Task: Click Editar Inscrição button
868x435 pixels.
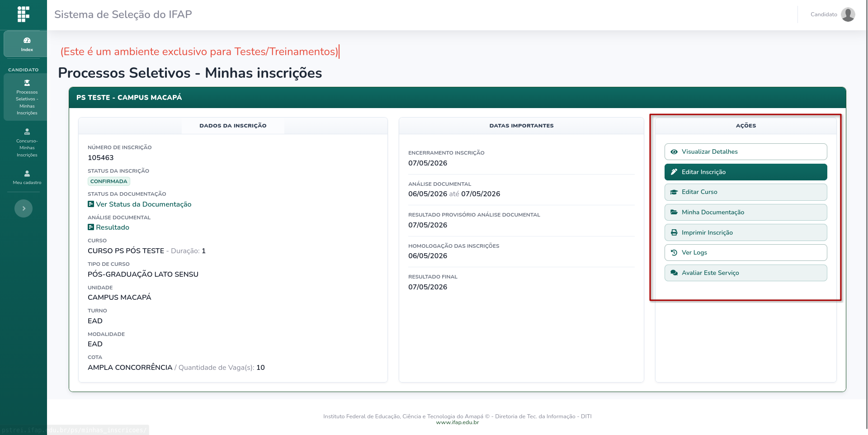Action: [x=746, y=172]
